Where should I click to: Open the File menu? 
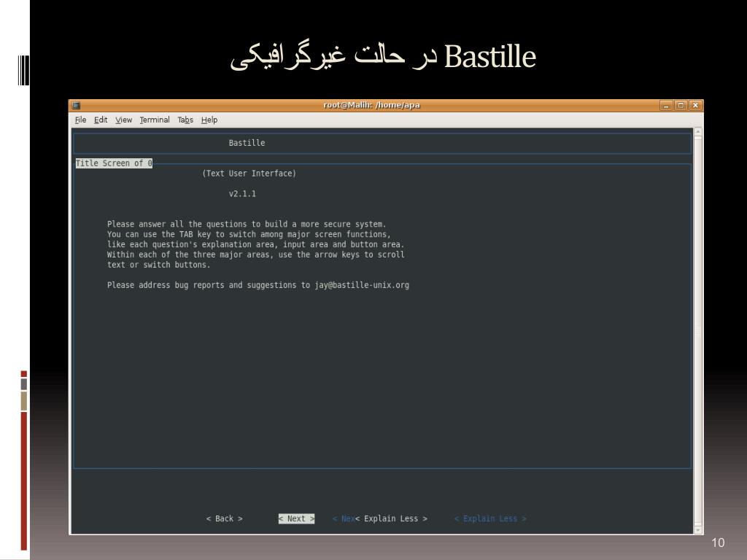coord(80,120)
